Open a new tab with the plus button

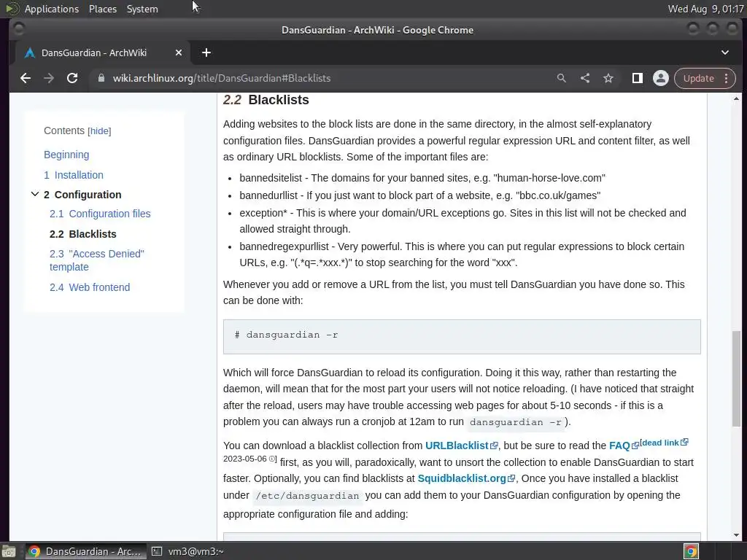click(206, 52)
